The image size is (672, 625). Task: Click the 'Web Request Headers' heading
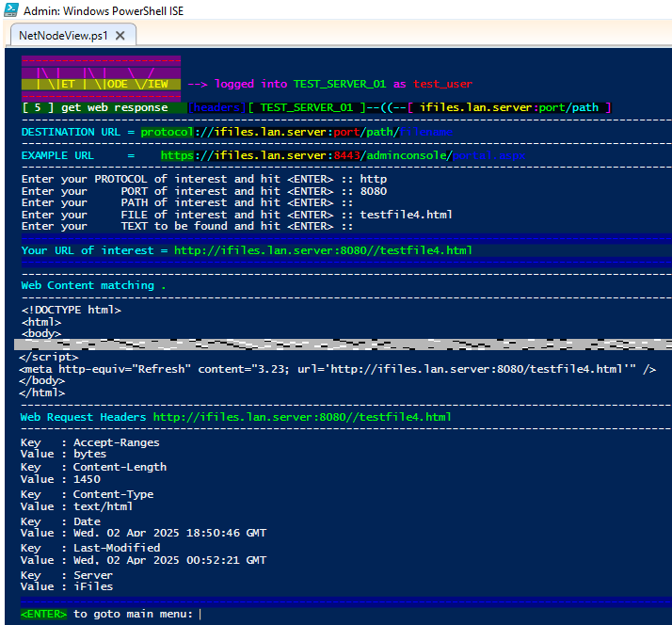(x=83, y=417)
